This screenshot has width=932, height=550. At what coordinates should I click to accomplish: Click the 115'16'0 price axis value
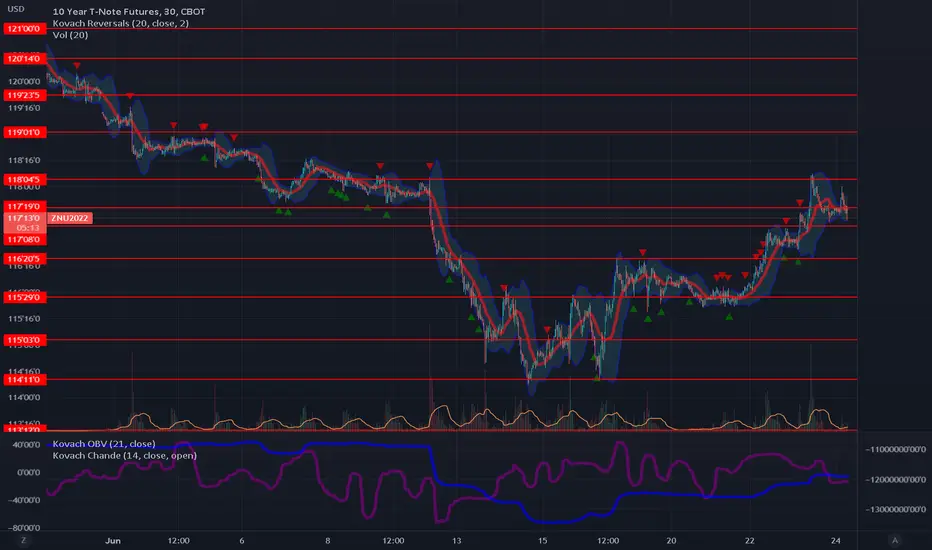pos(24,319)
